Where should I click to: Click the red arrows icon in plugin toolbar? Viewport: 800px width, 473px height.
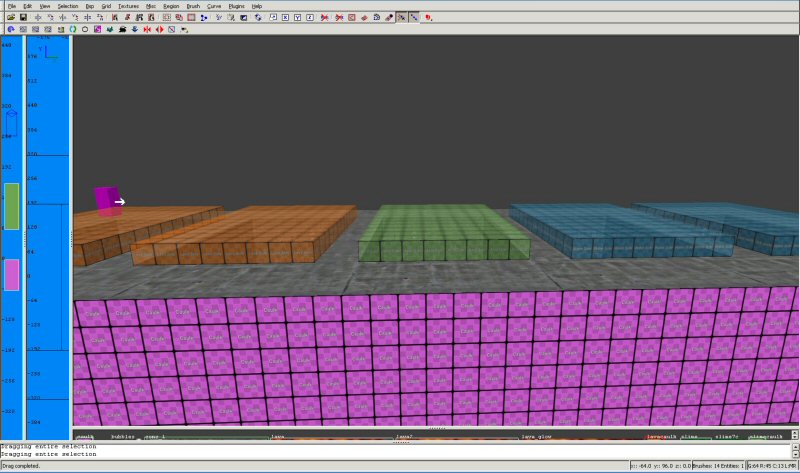point(147,30)
